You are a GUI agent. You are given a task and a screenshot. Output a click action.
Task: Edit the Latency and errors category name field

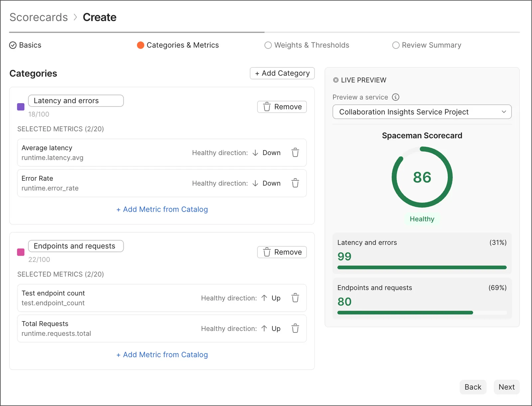coord(76,101)
